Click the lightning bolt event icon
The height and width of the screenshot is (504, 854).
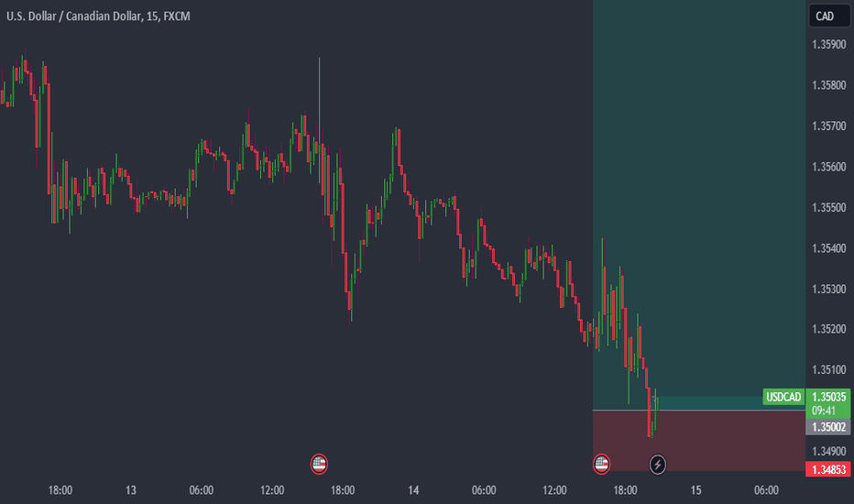click(x=657, y=465)
